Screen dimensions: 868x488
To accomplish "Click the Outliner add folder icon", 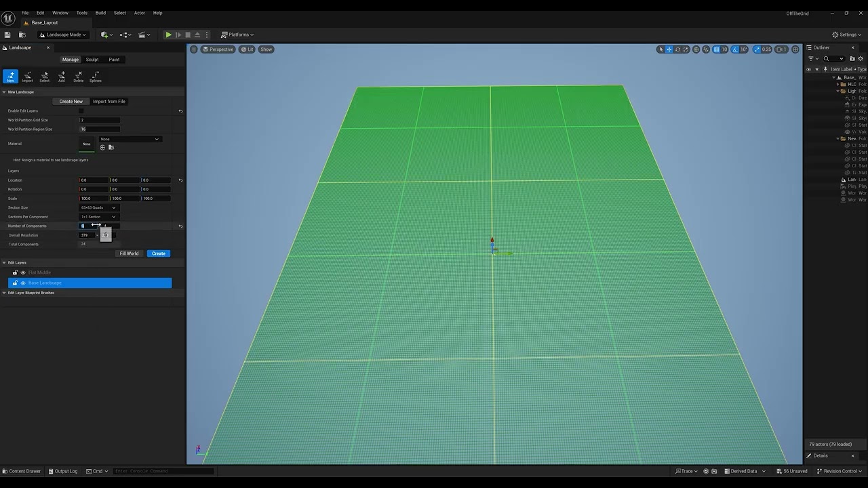I will 852,58.
